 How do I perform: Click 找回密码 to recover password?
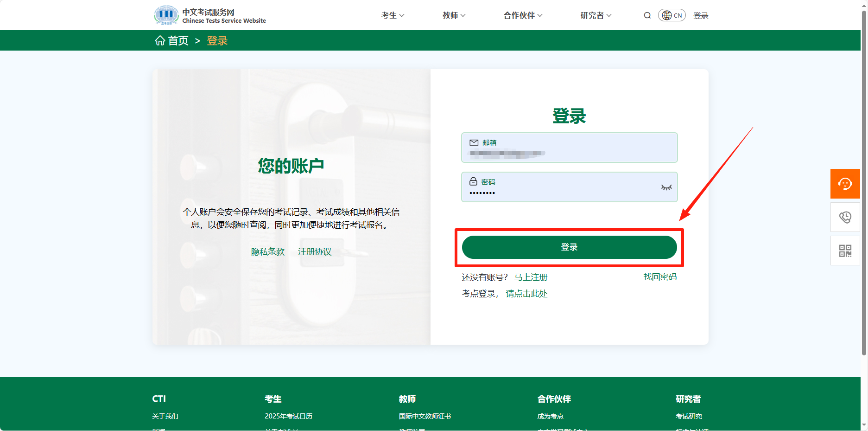click(x=660, y=277)
